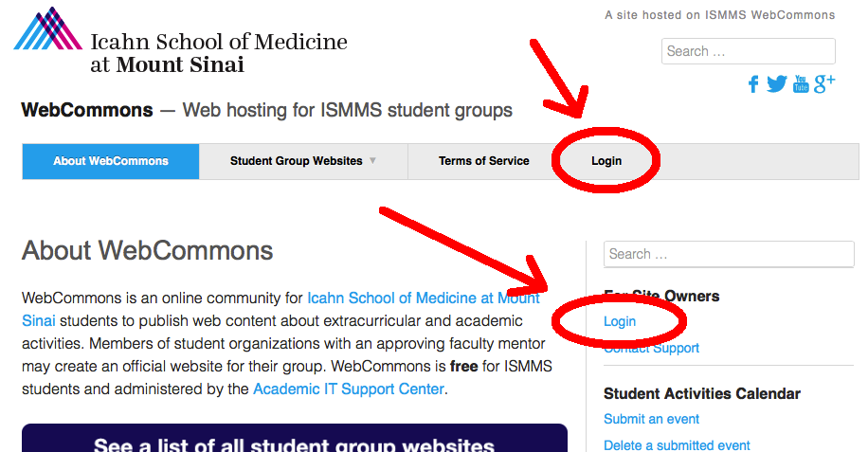Click Delete a submitted event link
This screenshot has width=868, height=452.
pos(677,445)
